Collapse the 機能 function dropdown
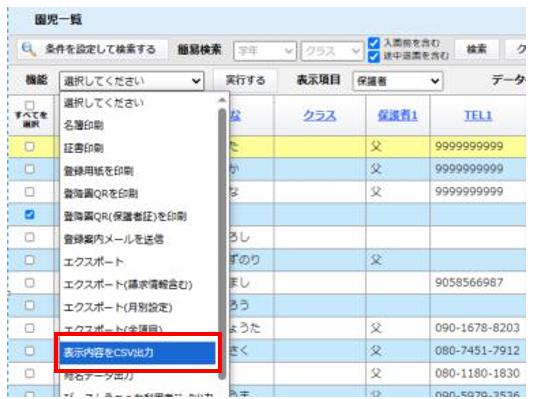533x399 pixels. coord(132,81)
